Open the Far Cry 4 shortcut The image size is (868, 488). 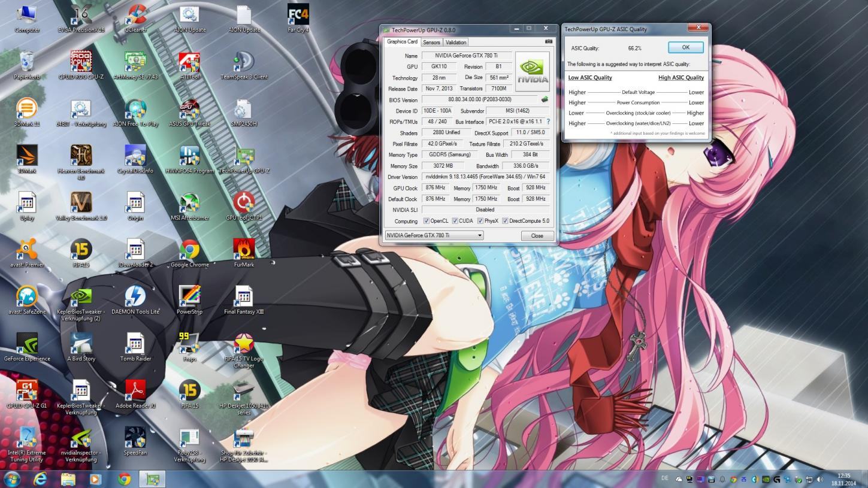[298, 18]
